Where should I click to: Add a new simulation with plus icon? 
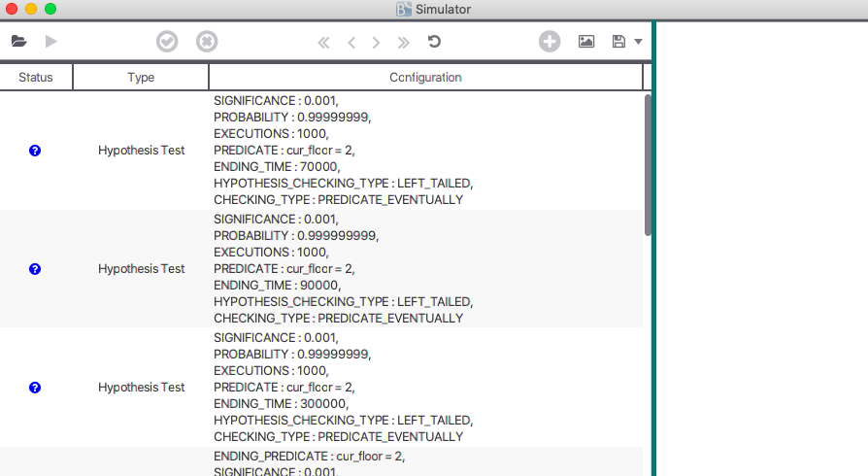(x=550, y=42)
